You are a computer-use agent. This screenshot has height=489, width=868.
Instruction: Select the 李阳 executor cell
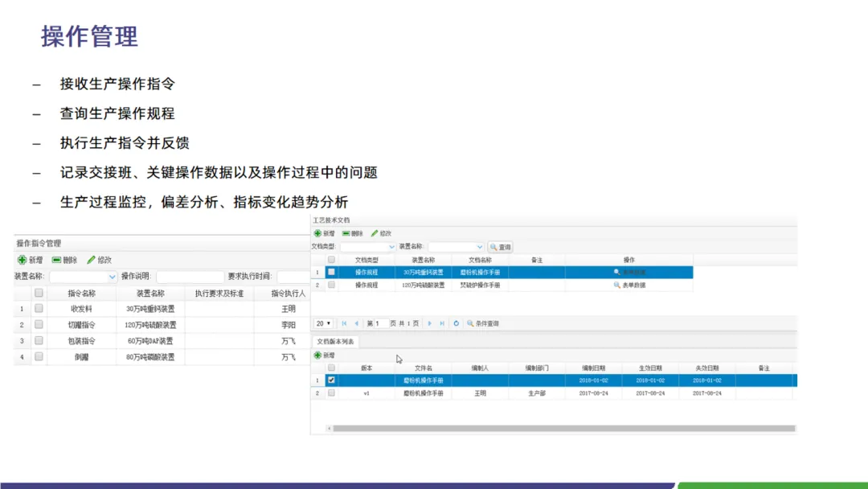(288, 325)
